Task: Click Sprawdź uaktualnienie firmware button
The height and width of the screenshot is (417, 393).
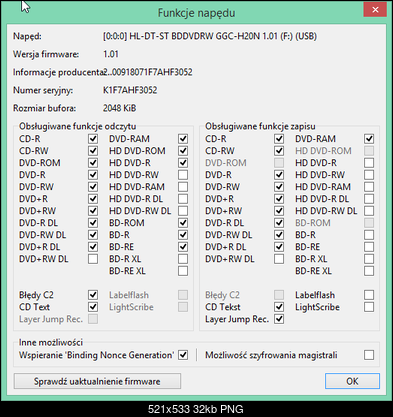Action: tap(97, 381)
